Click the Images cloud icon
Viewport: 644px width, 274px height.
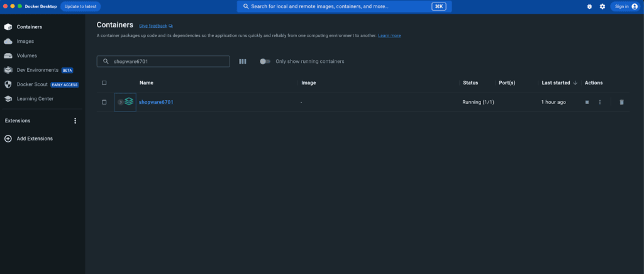pos(8,41)
